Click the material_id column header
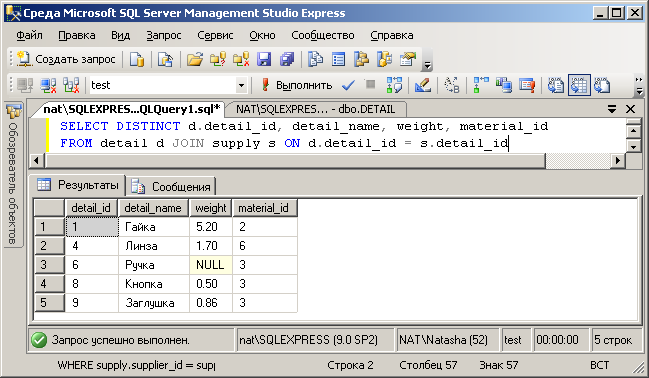The image size is (649, 378). tap(265, 208)
